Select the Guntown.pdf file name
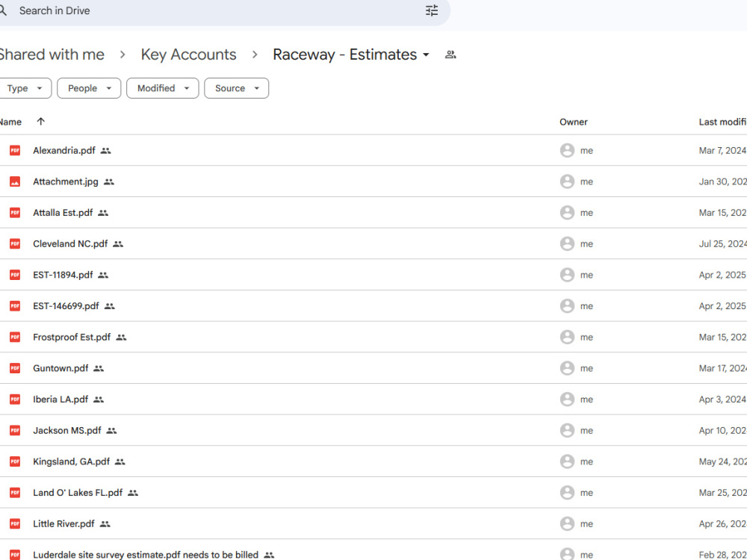The height and width of the screenshot is (560, 747). (61, 368)
